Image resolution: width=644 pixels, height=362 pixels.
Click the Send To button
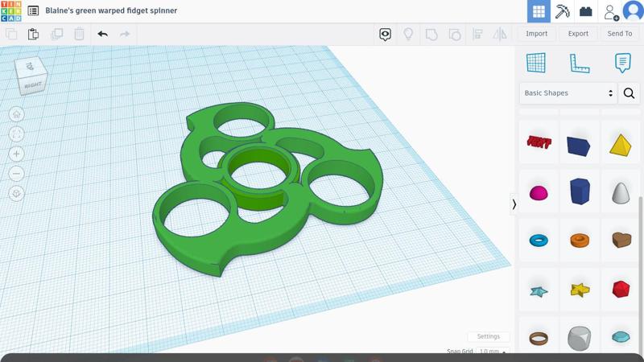coord(620,34)
